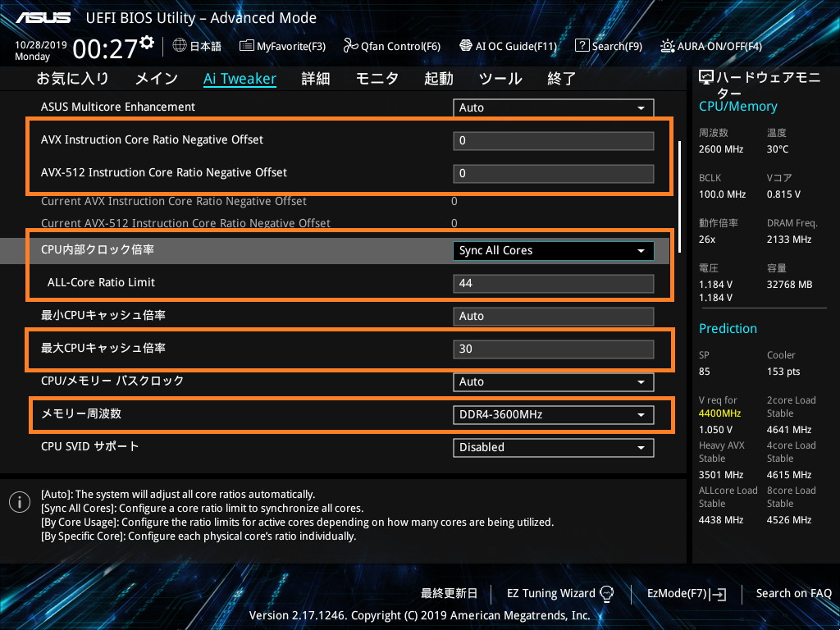
Task: Click 最大CPUキャッシュ倍率 field showing 30
Action: [x=554, y=349]
